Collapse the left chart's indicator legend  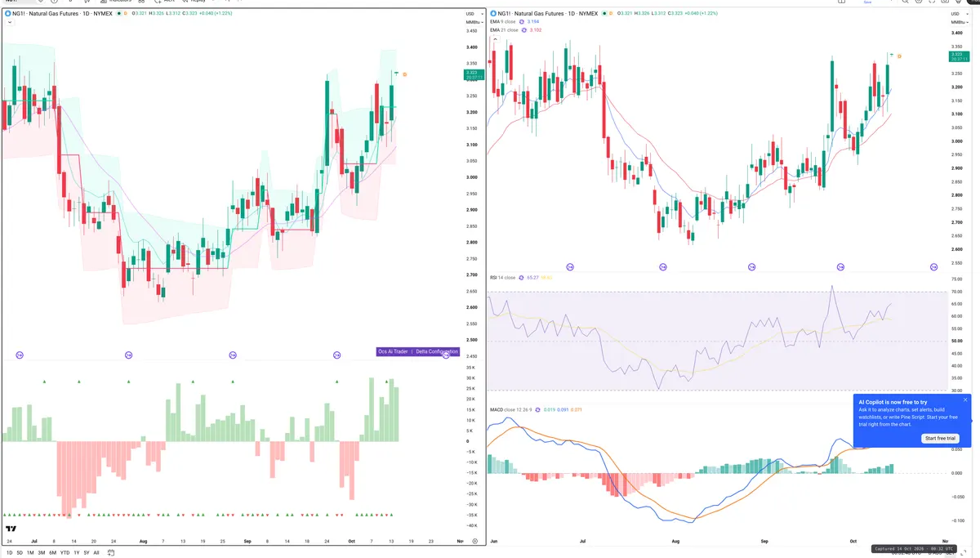(8, 23)
